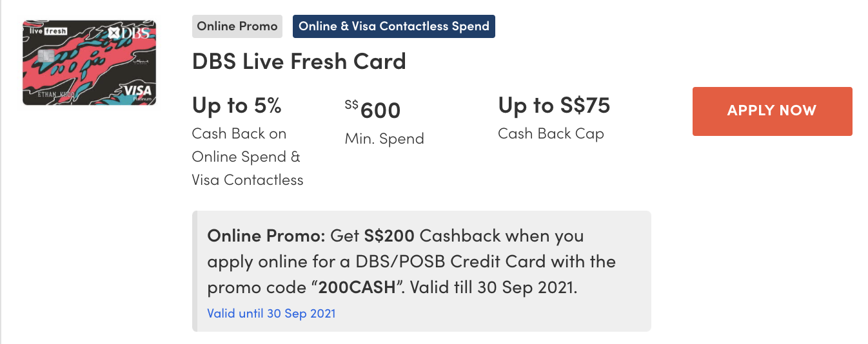This screenshot has height=344, width=868.
Task: Click the 200CASH promo code text
Action: coord(356,287)
